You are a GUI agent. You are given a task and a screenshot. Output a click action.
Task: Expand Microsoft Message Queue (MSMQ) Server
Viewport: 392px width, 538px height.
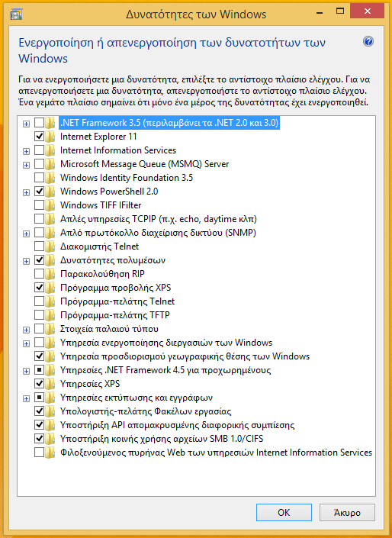[26, 165]
